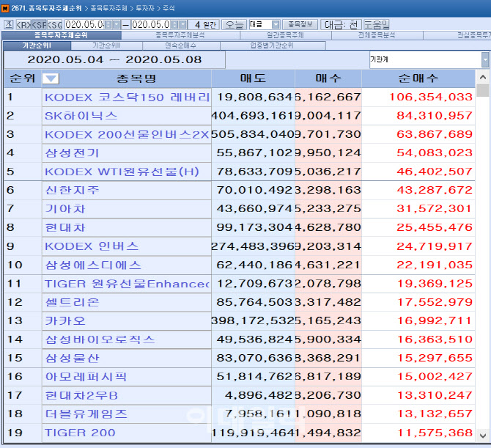Screen dimensions: 491x448
Task: Open TIGER 원유선물Enhanced stock link
Action: pos(127,284)
